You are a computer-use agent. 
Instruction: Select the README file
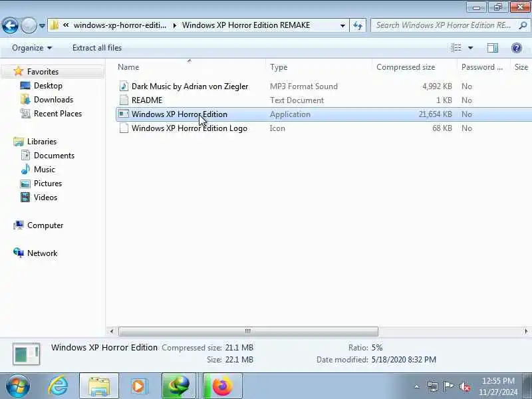coord(147,100)
